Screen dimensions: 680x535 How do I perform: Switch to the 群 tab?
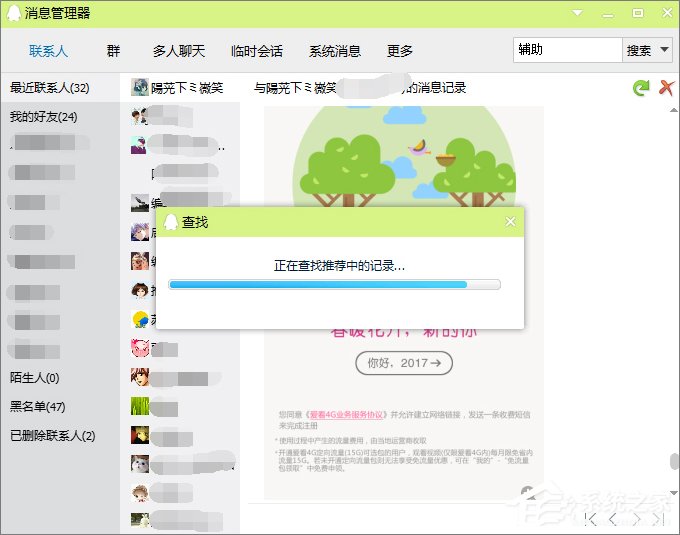(x=113, y=51)
